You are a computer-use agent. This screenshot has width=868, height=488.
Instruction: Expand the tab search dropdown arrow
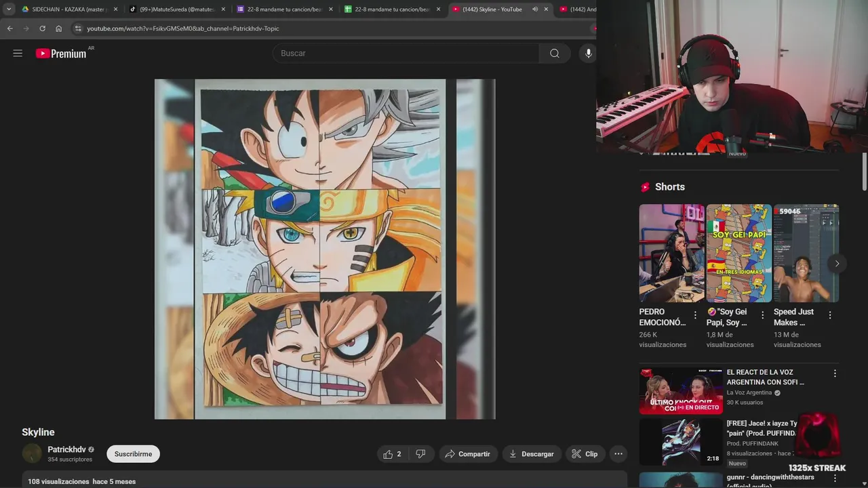tap(9, 9)
